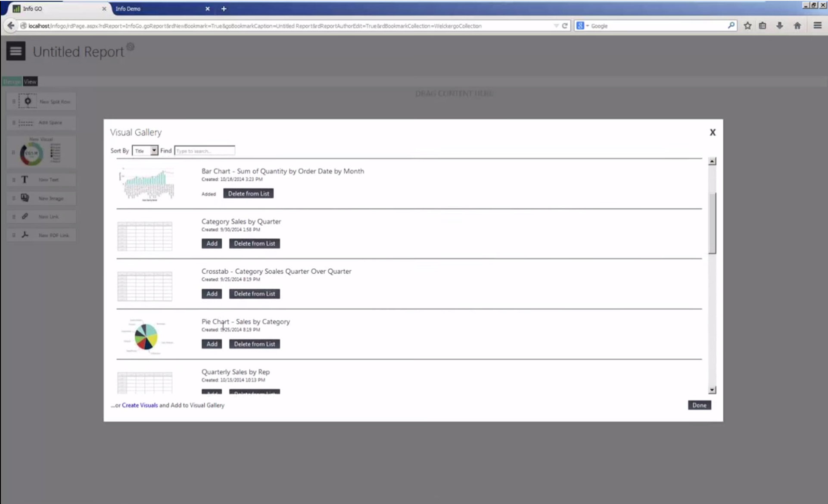Click the gallery scroll down arrow
The image size is (828, 504).
pyautogui.click(x=712, y=390)
